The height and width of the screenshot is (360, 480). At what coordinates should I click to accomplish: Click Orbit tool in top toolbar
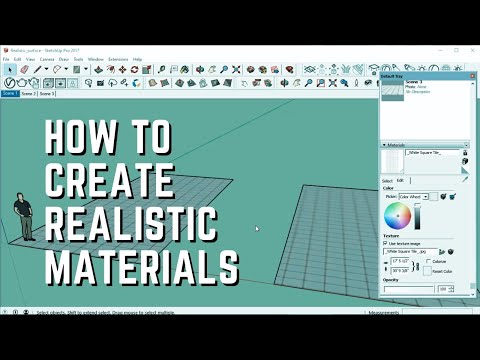(200, 70)
